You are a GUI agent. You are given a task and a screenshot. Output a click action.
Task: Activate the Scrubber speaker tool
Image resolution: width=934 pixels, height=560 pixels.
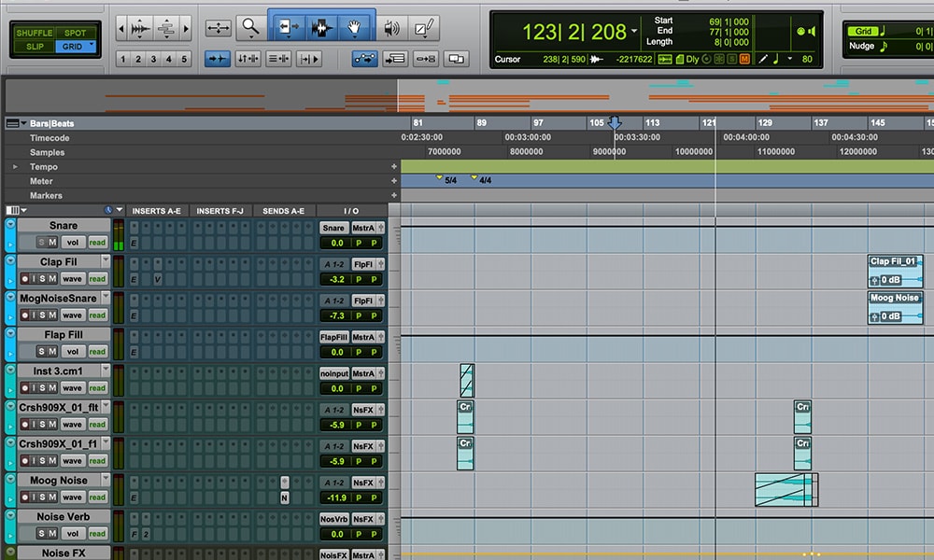[x=392, y=28]
